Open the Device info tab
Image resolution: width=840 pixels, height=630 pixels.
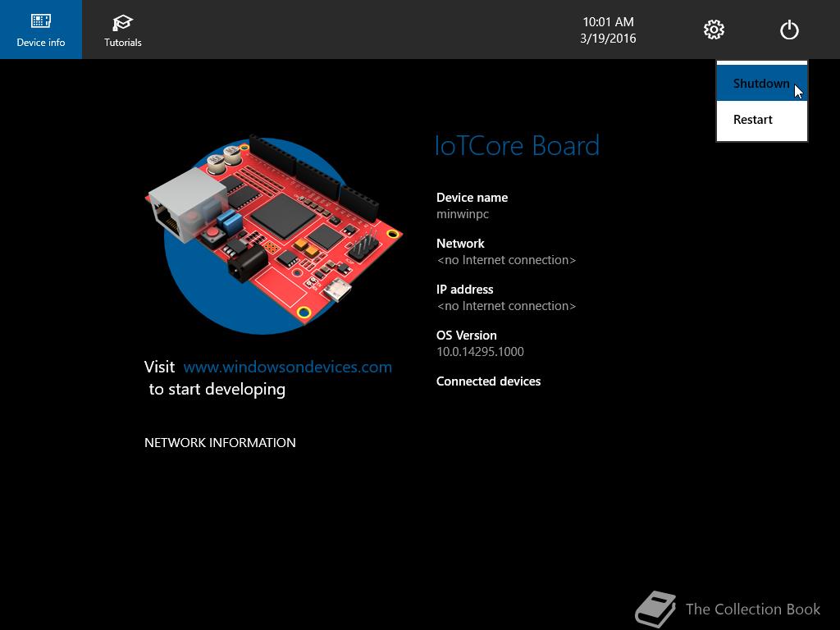[41, 30]
